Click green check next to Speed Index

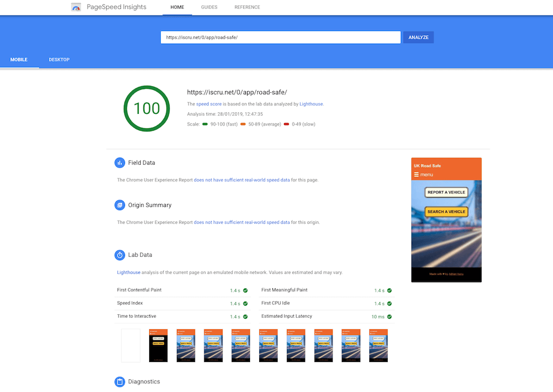click(245, 303)
